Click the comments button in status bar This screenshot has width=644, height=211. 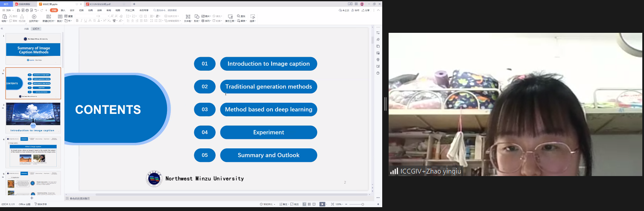point(294,204)
